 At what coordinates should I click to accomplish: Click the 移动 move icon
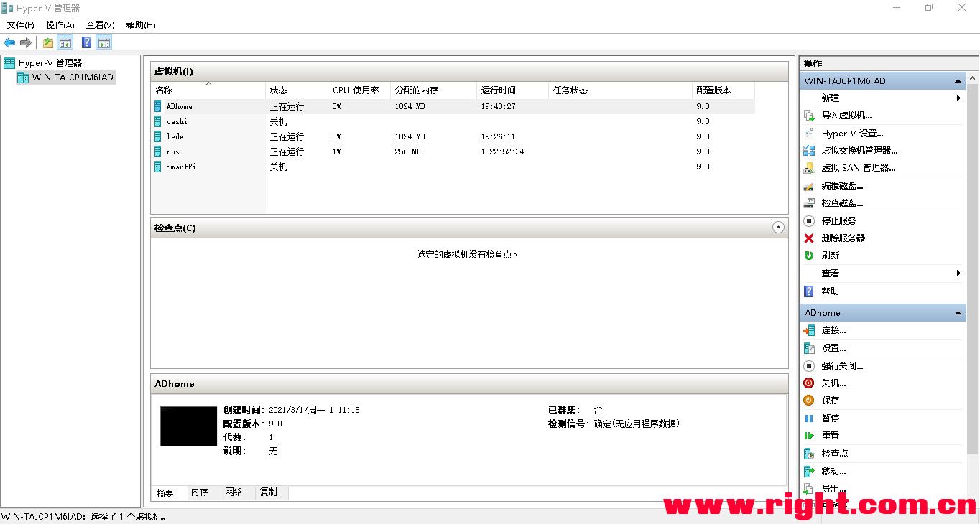(809, 472)
